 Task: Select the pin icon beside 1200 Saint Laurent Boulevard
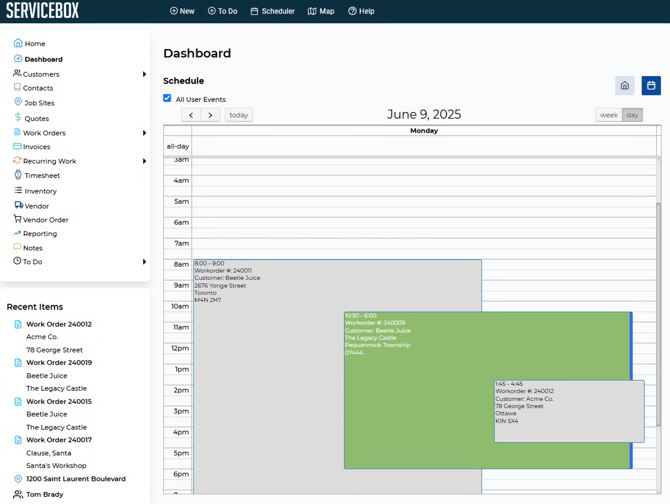point(18,479)
